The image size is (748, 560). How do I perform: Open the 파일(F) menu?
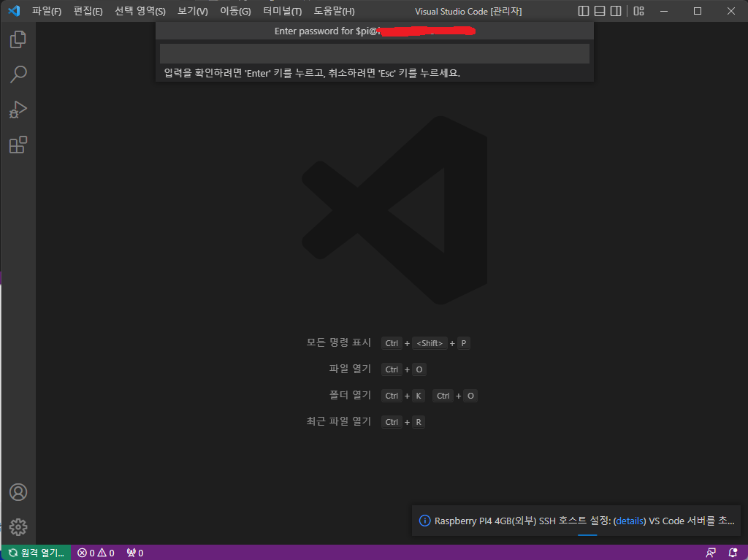[47, 11]
